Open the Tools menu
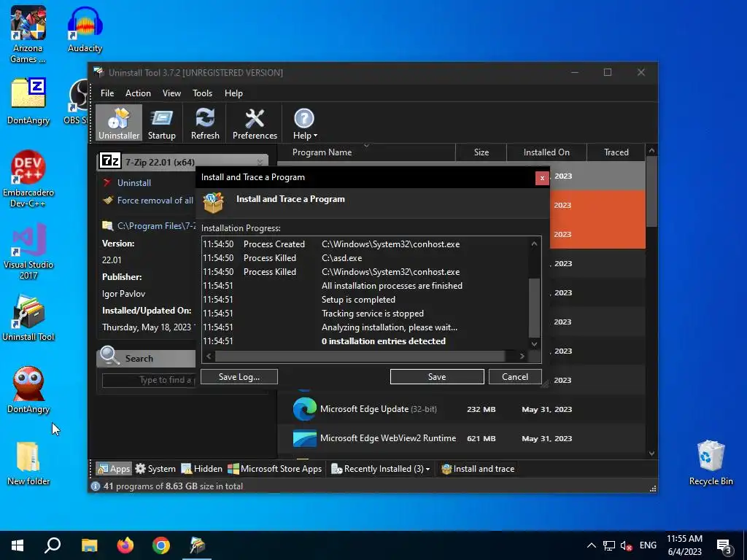Viewport: 747px width, 560px height. (x=202, y=93)
